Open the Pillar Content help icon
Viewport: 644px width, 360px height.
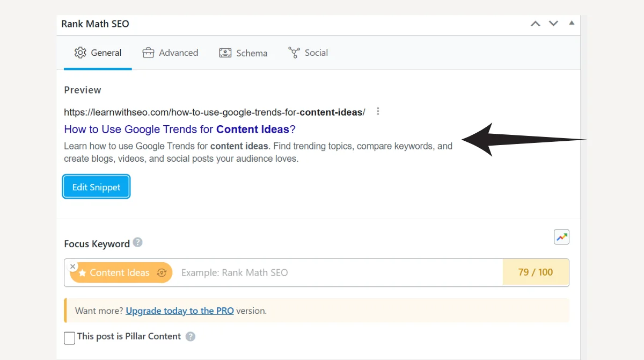191,336
